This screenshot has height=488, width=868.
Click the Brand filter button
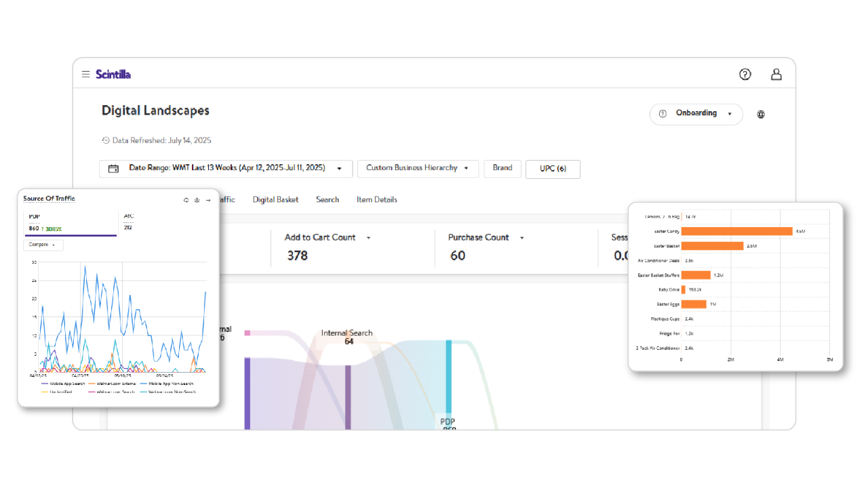(502, 168)
